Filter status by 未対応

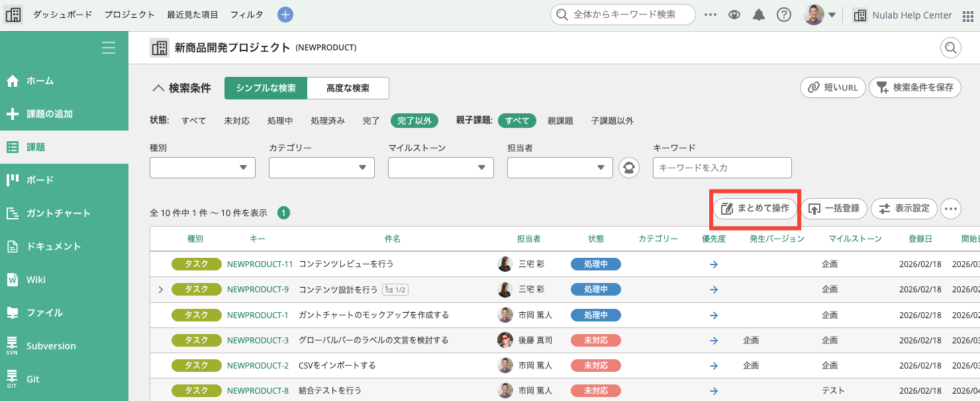(x=236, y=121)
